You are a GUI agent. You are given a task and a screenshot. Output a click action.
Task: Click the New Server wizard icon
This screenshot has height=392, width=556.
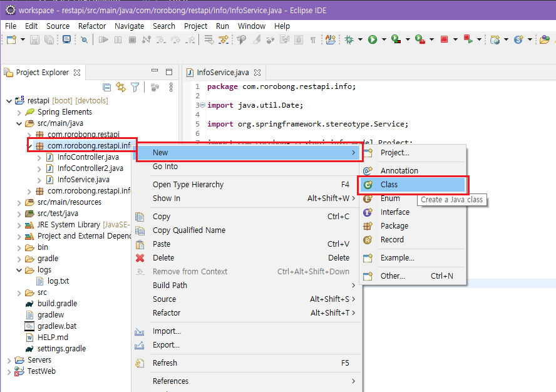[x=495, y=39]
